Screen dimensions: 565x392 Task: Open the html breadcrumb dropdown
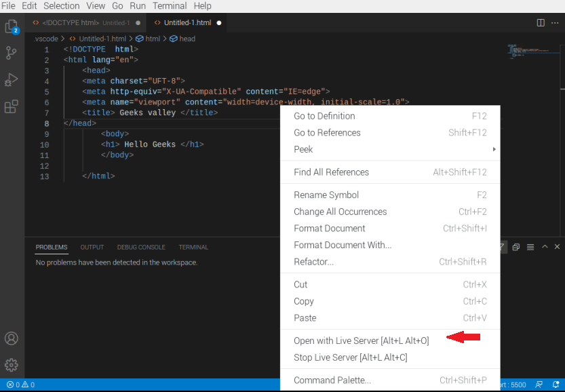click(x=153, y=39)
